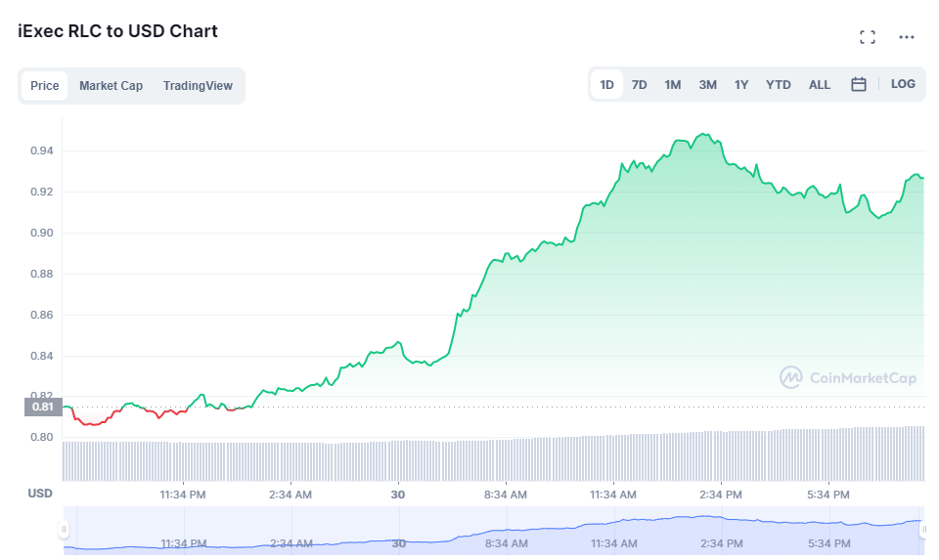Click the 0.86 y-axis label
This screenshot has width=939, height=560.
tap(42, 315)
